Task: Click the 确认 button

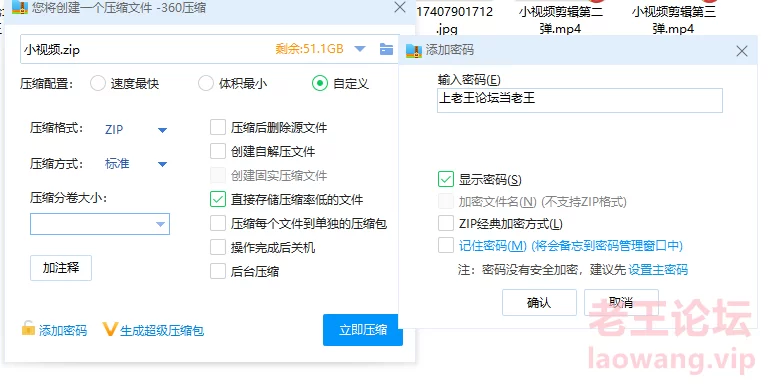Action: click(x=539, y=302)
